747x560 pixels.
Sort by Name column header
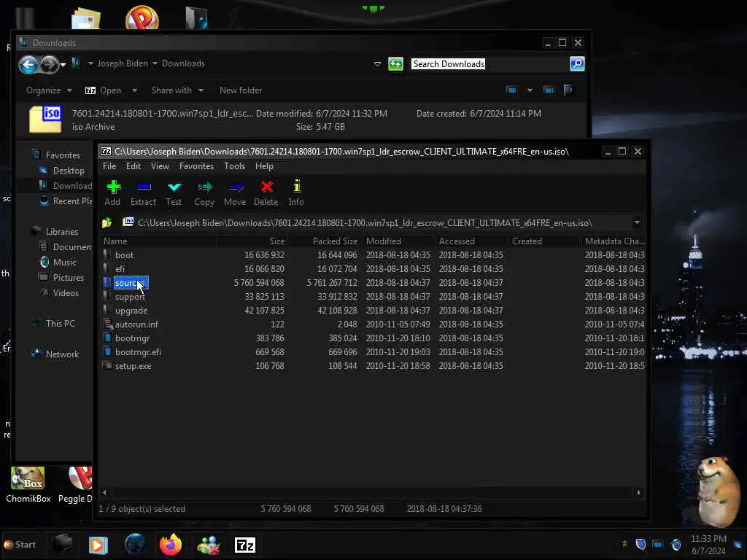pos(158,241)
